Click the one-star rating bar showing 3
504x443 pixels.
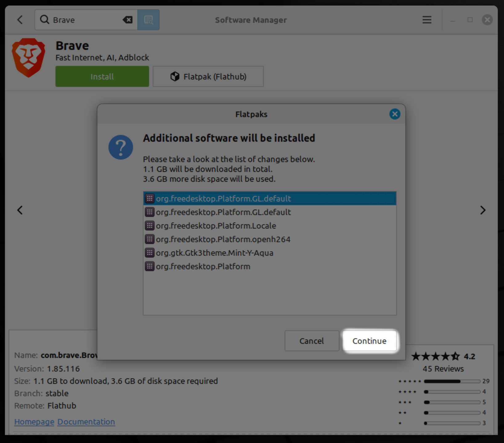tap(452, 423)
